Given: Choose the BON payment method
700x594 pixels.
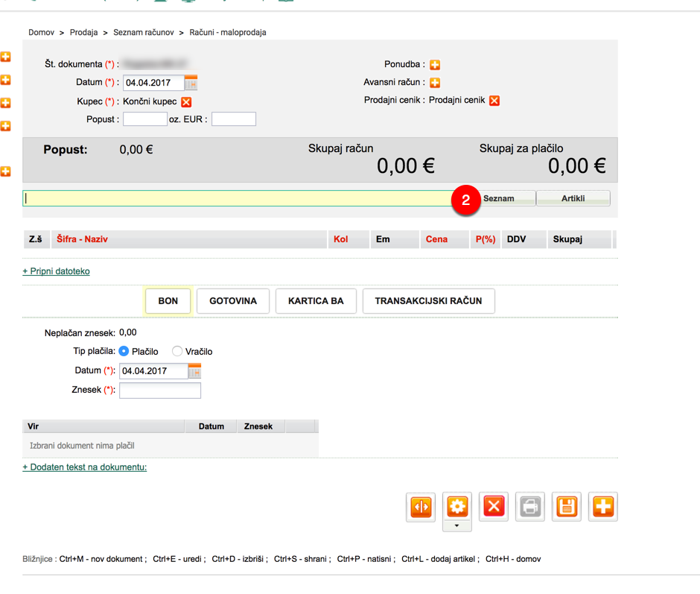Looking at the screenshot, I should 168,301.
